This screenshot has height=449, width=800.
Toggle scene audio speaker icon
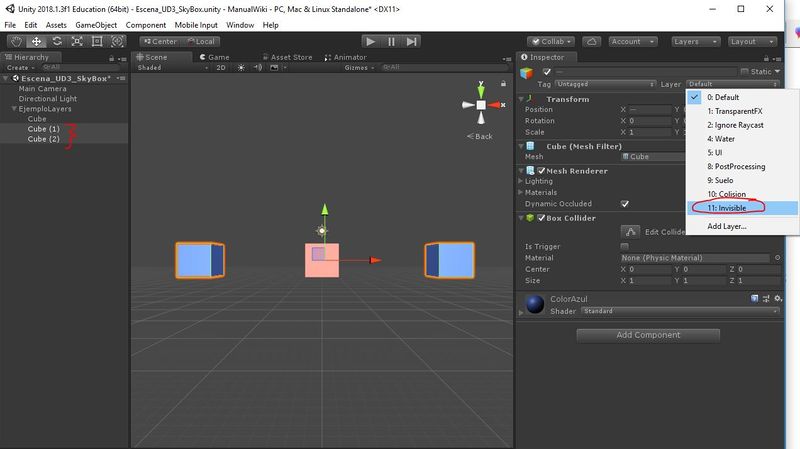click(x=258, y=67)
